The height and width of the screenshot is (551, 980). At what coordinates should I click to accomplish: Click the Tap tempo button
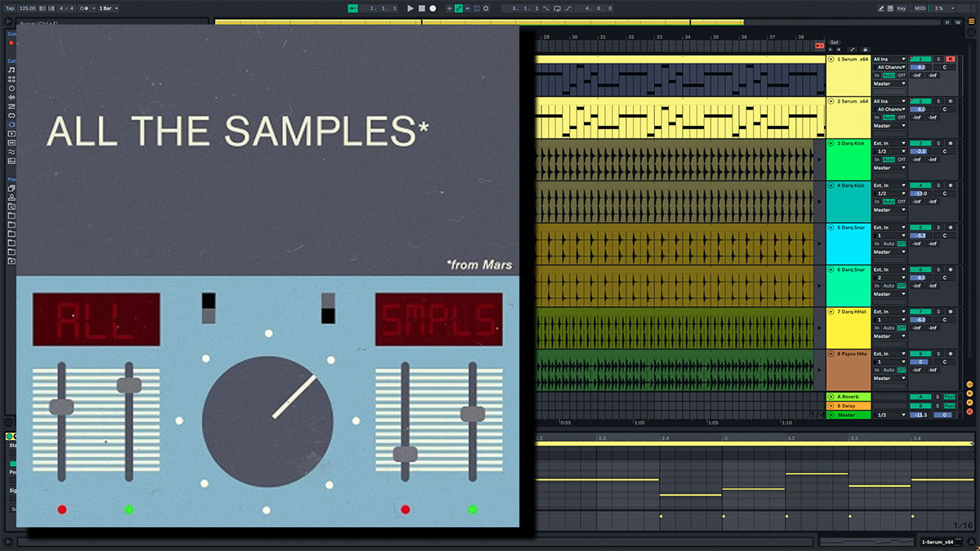[x=10, y=8]
